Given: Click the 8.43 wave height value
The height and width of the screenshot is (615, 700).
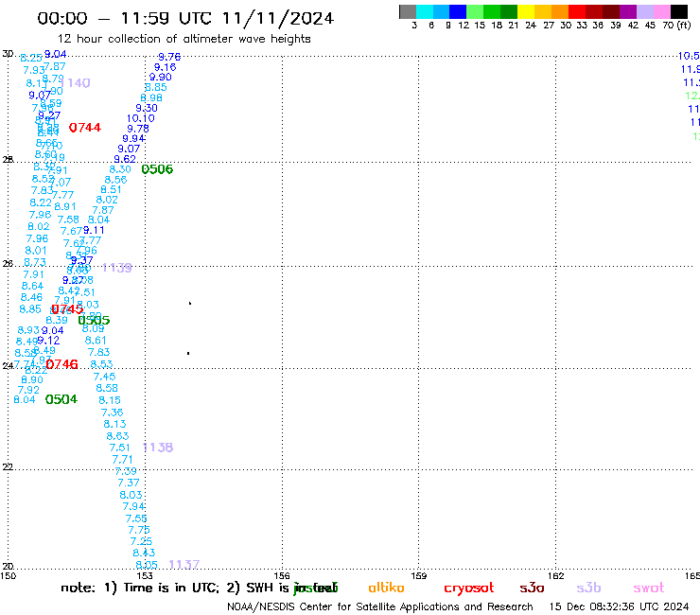Looking at the screenshot, I should 144,553.
